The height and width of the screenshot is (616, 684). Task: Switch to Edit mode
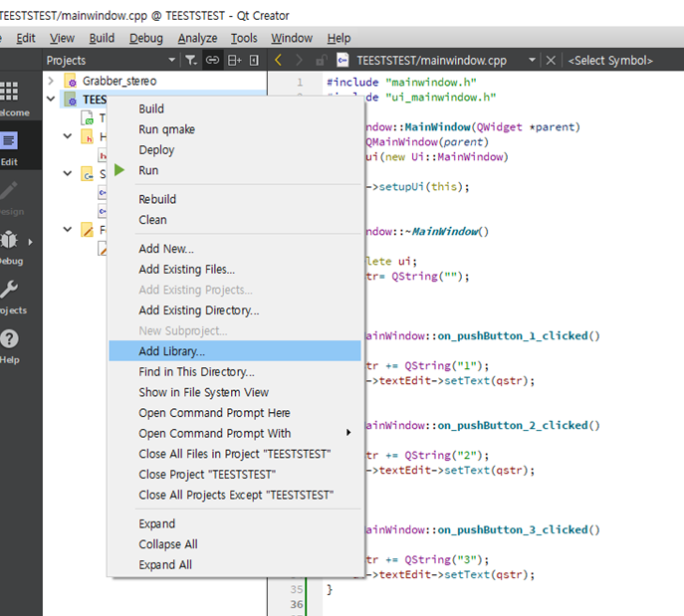tap(9, 147)
